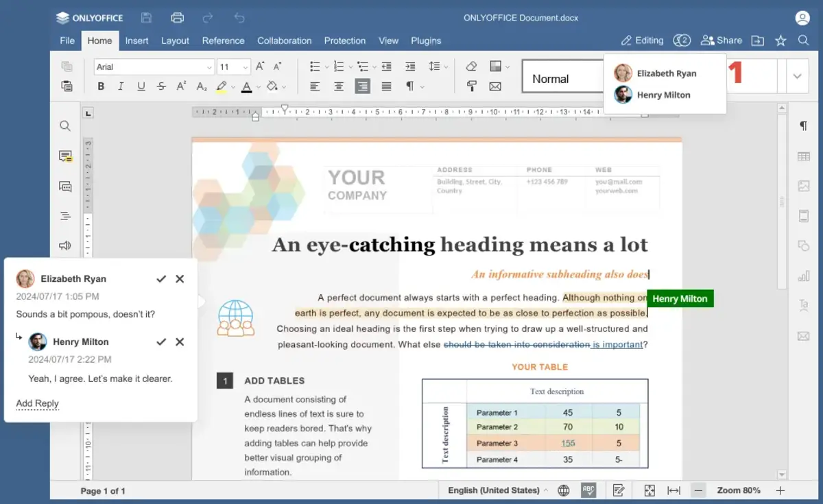
Task: Toggle the spell checking icon in status bar
Action: [x=588, y=490]
